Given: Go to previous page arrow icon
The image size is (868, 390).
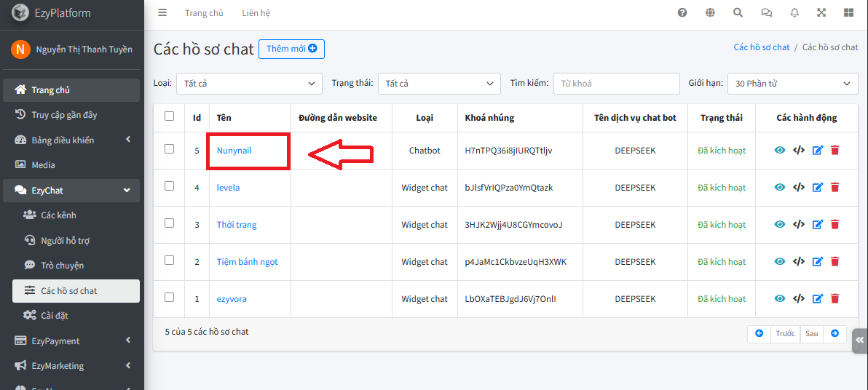Looking at the screenshot, I should pos(759,333).
